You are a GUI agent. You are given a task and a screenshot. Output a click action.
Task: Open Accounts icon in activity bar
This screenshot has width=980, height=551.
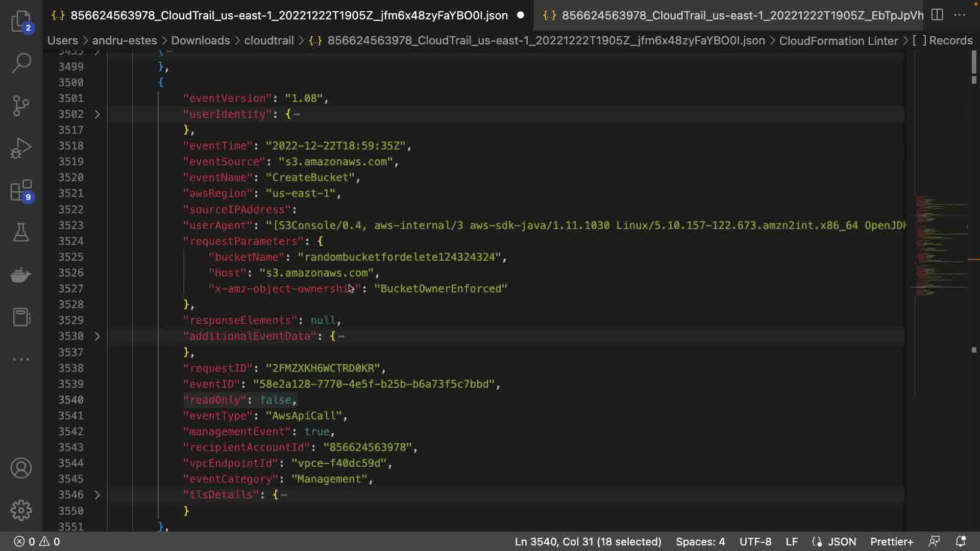click(x=21, y=468)
